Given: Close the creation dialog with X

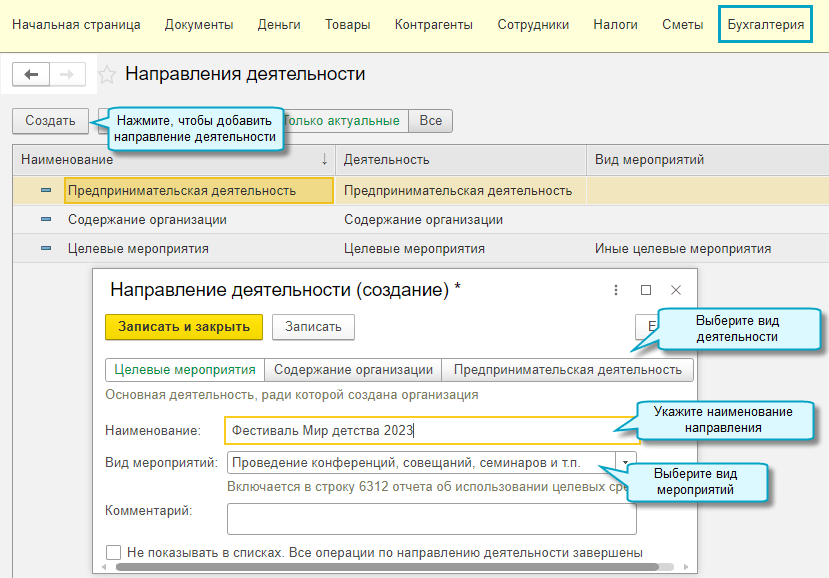Looking at the screenshot, I should [676, 290].
